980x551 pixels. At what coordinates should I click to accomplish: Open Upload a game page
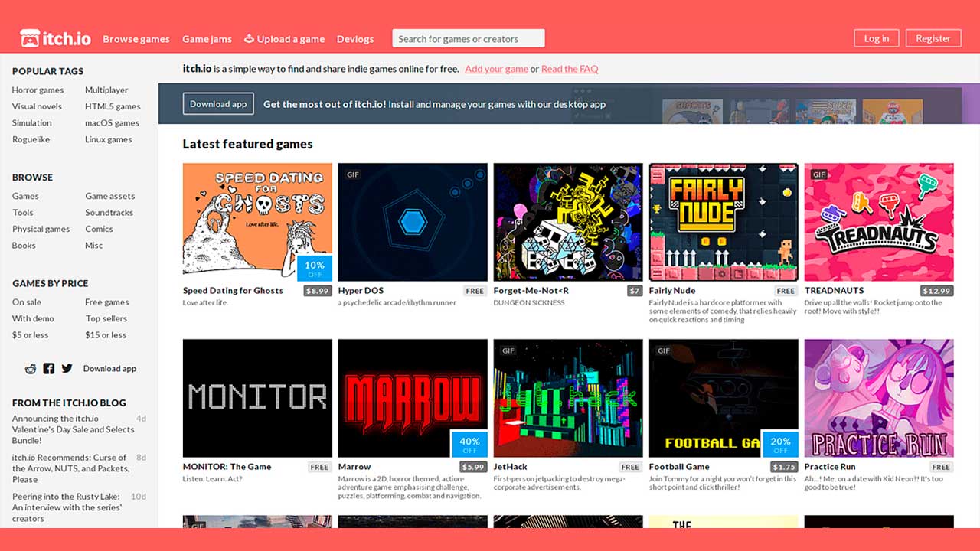click(284, 39)
